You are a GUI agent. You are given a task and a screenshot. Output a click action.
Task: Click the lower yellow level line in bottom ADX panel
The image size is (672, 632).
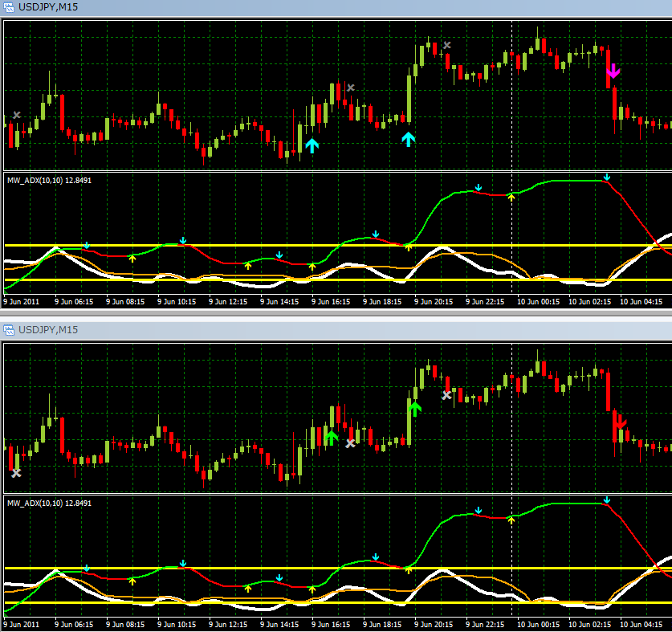[x=241, y=602]
